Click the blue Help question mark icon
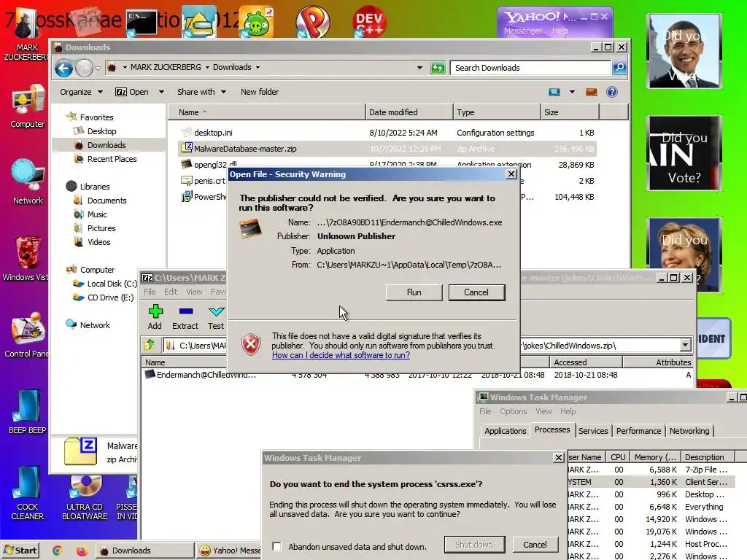 coord(612,92)
